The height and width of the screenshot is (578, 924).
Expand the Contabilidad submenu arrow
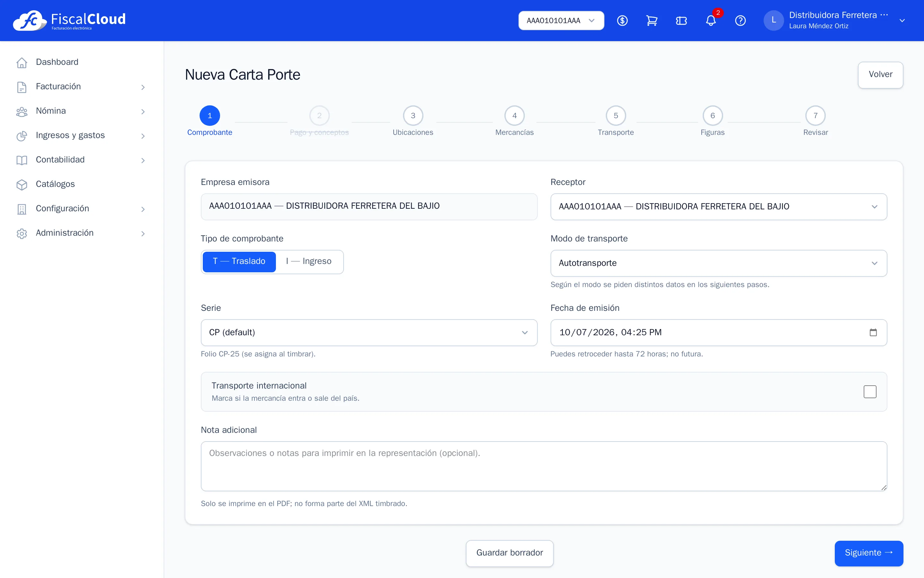[x=143, y=161]
